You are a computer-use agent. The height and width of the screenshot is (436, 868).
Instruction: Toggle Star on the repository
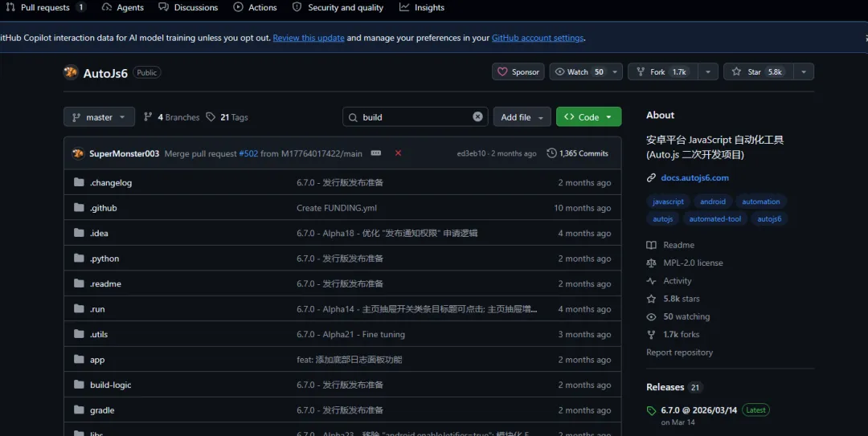pos(759,72)
